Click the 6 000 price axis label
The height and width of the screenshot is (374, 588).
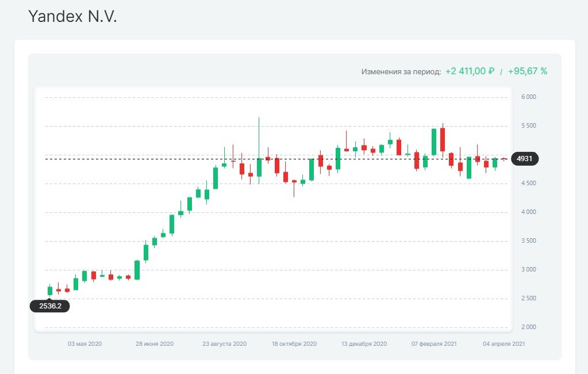pyautogui.click(x=528, y=97)
